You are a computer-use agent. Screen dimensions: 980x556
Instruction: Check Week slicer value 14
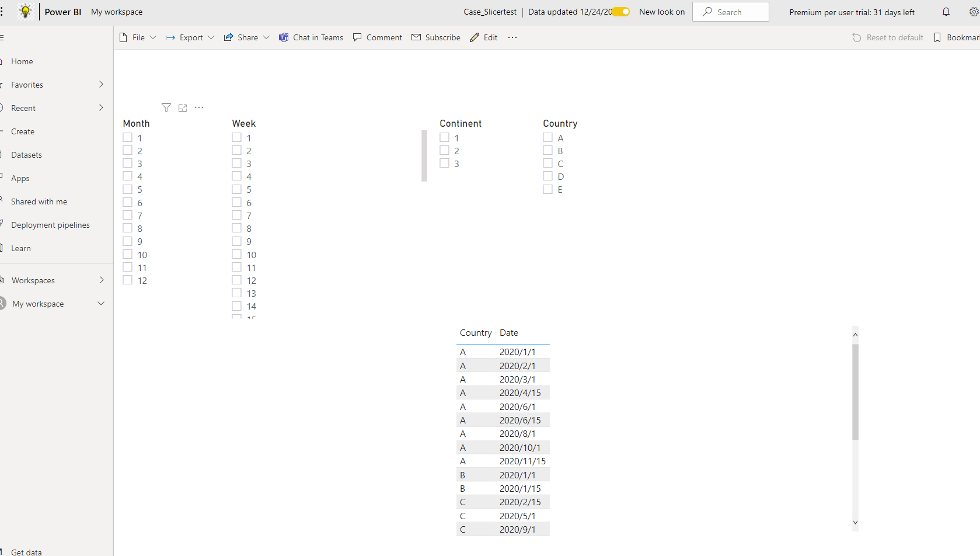point(236,306)
